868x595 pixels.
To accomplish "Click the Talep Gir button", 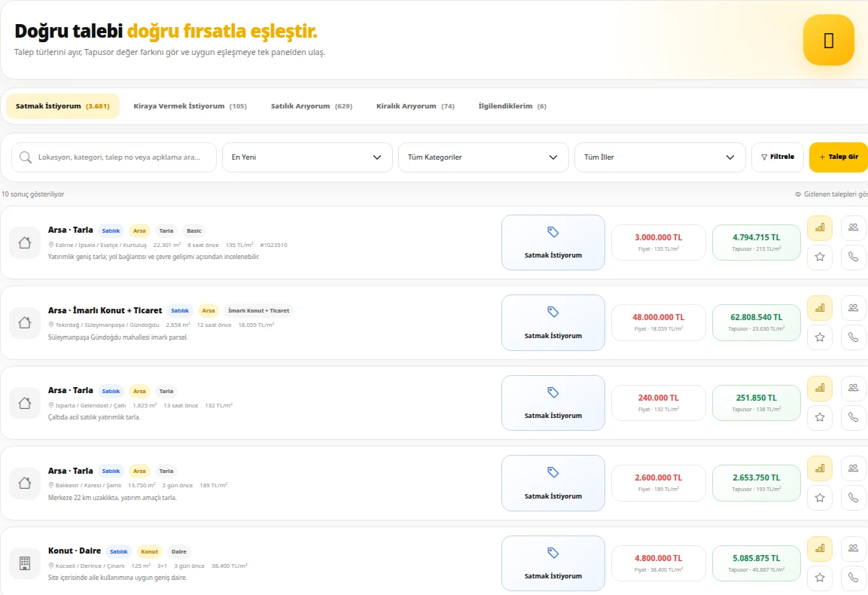I will (839, 157).
